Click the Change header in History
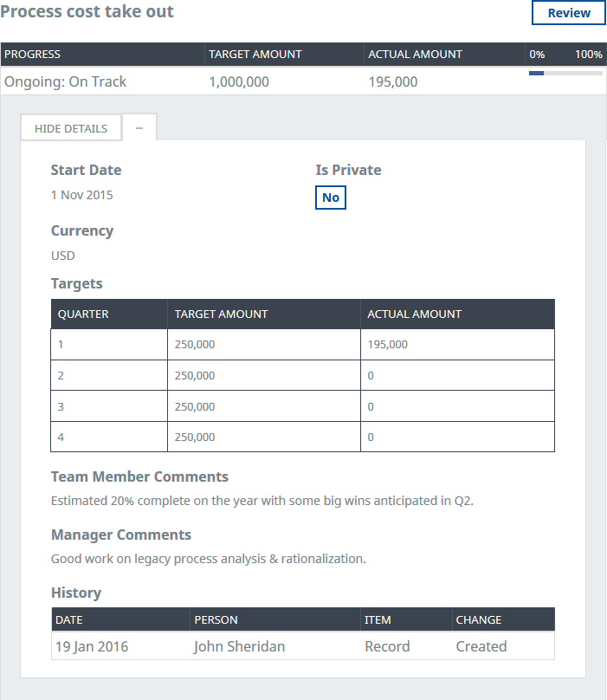Image resolution: width=607 pixels, height=700 pixels. click(479, 619)
